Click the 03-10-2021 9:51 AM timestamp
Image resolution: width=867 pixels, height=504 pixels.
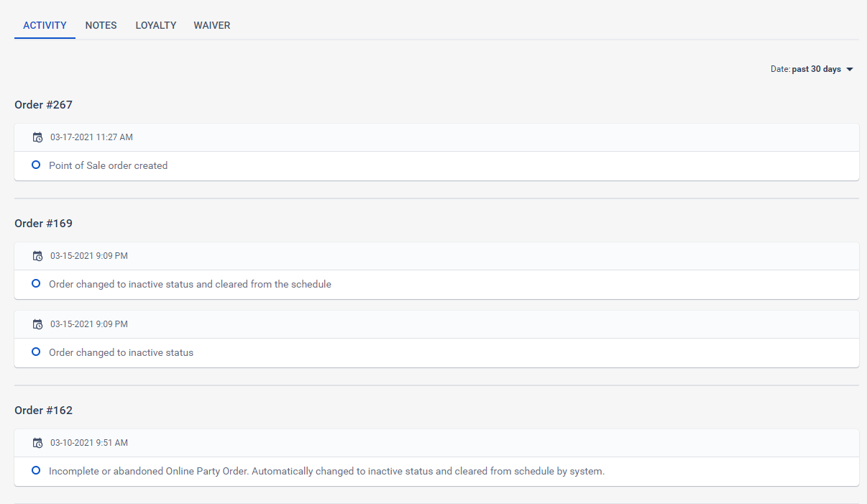coord(89,443)
